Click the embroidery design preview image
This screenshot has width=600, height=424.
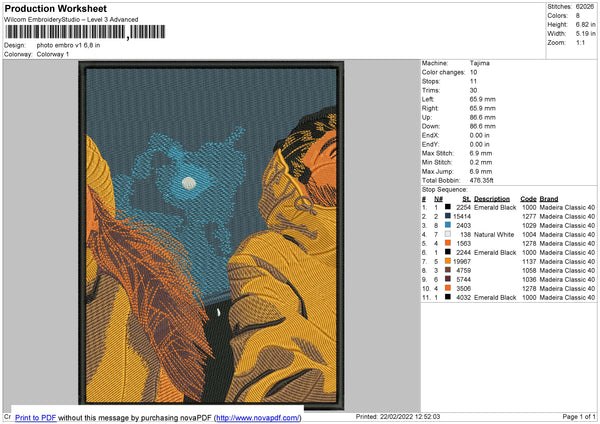pos(211,235)
